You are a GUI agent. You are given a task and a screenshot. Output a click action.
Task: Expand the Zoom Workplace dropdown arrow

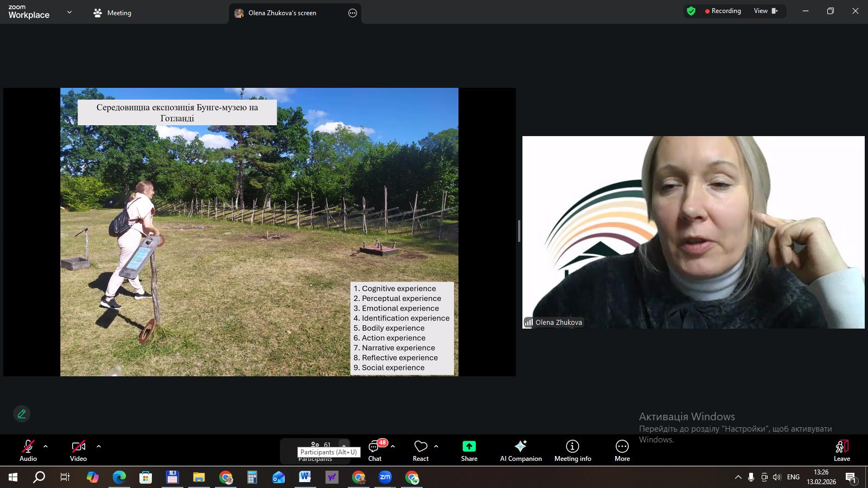coord(69,12)
